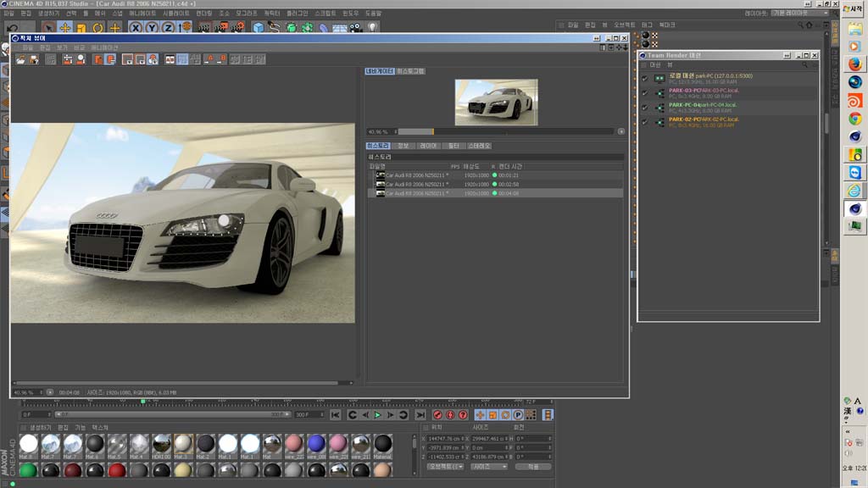Uncheck the PARK-PC-04 render client
Viewport: 868px width, 488px height.
(645, 108)
